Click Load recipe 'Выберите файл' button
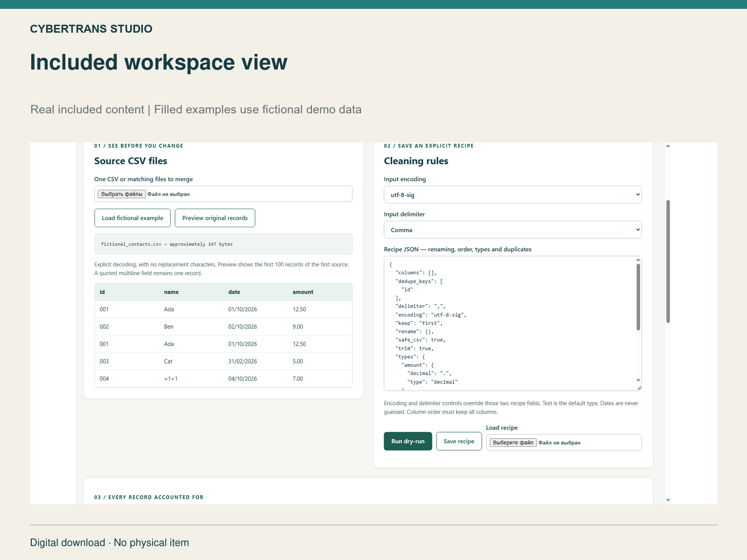Screen dimensions: 747x560 click(513, 442)
